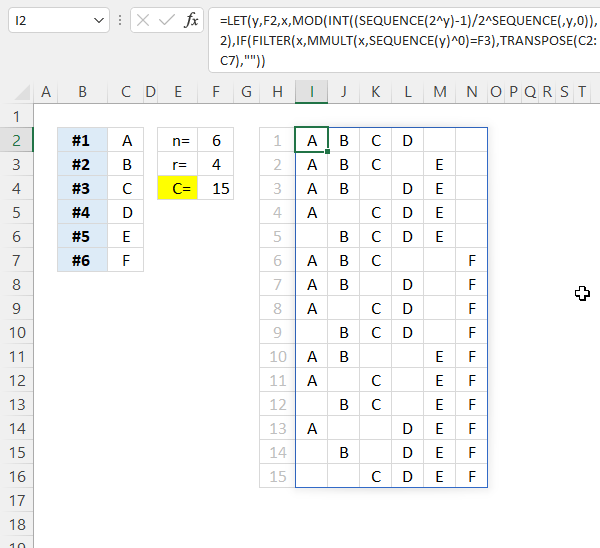
Task: Select column I header
Action: [x=311, y=92]
